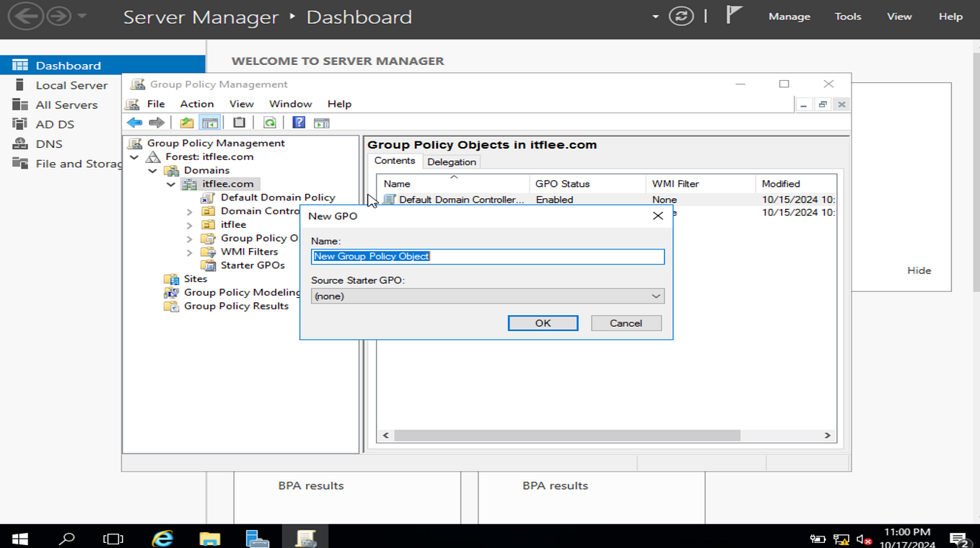The width and height of the screenshot is (980, 548).
Task: Click the Windows Start button
Action: [20, 538]
